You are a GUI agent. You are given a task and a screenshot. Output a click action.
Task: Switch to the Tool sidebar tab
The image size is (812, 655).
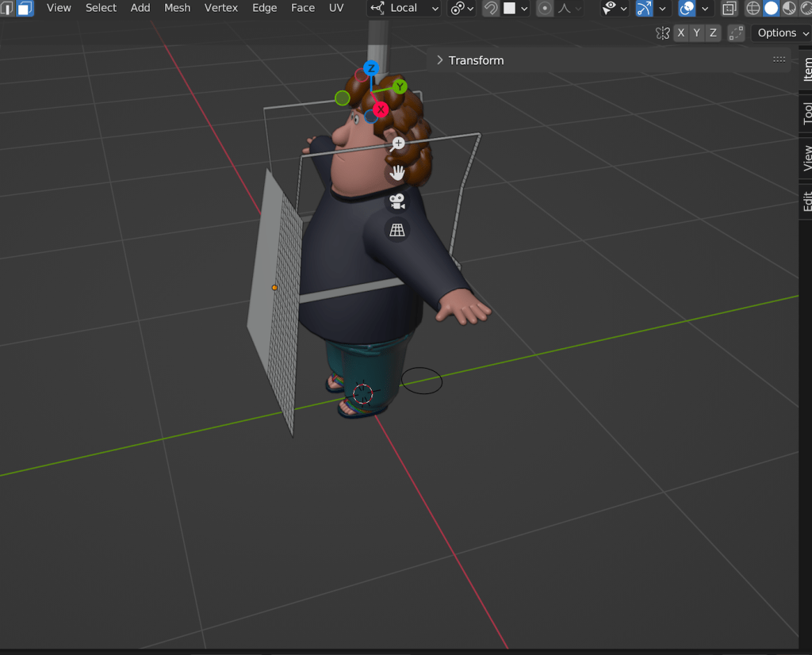(806, 113)
